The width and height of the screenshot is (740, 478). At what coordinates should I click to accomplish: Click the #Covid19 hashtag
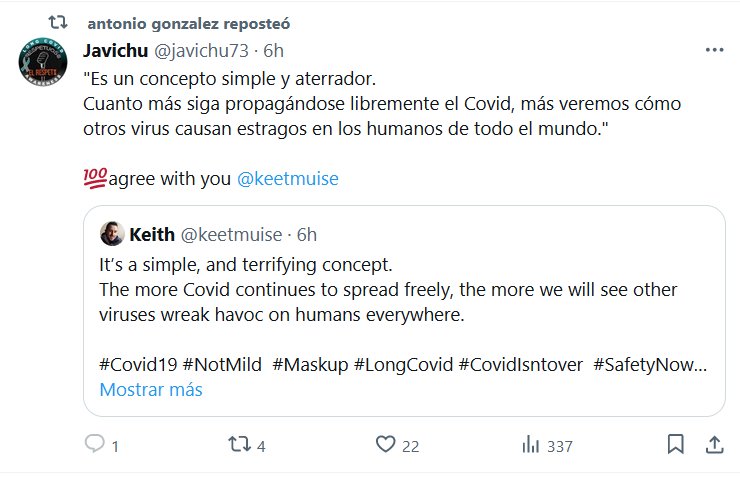138,364
